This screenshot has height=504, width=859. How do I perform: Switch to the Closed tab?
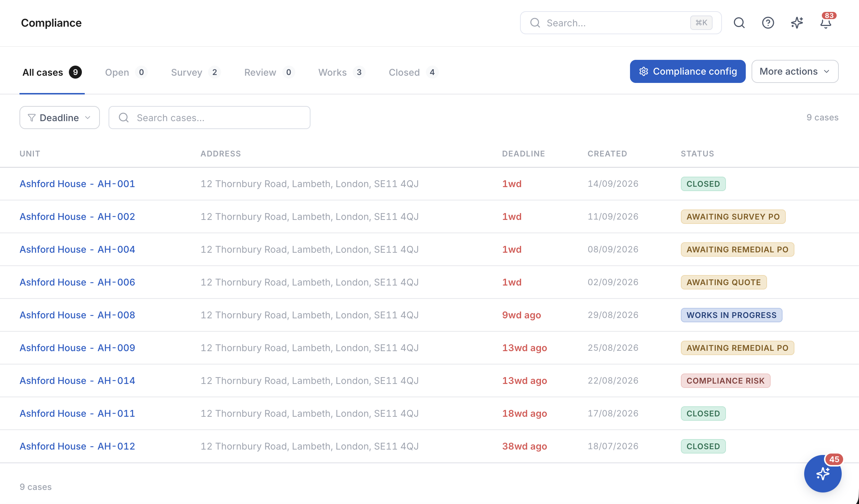tap(413, 72)
